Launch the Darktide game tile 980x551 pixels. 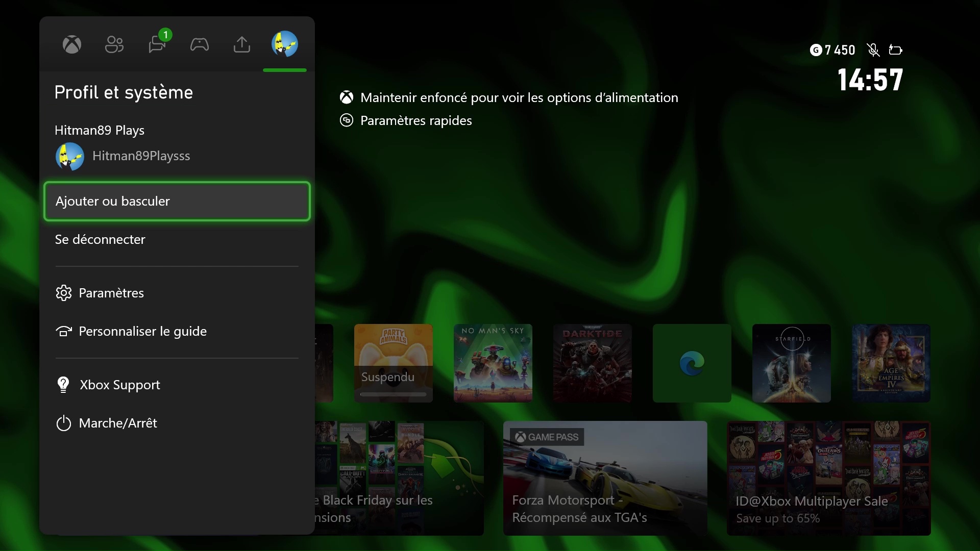tap(593, 363)
